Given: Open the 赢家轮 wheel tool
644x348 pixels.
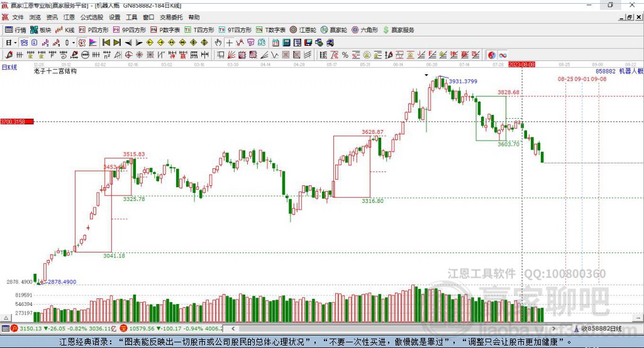Looking at the screenshot, I should click(334, 30).
